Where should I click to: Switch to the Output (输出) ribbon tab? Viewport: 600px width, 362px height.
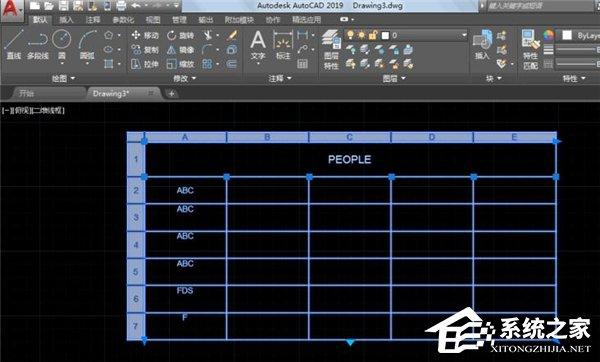[205, 20]
